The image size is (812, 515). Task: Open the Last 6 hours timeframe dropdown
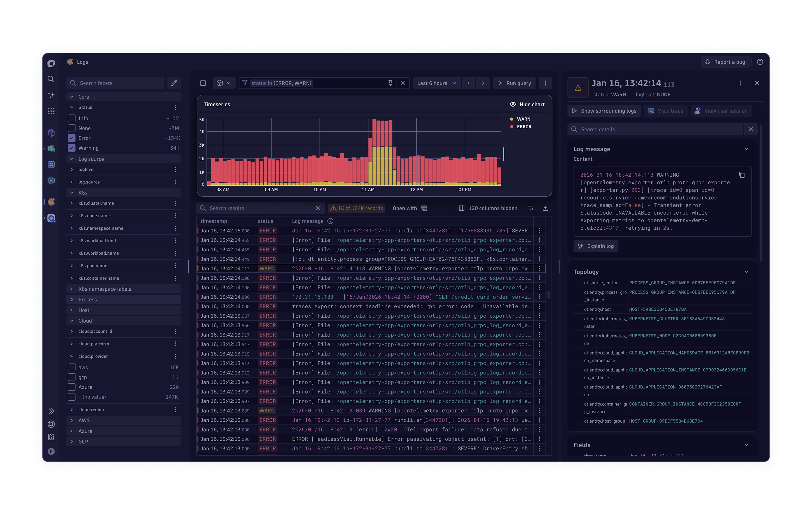436,83
